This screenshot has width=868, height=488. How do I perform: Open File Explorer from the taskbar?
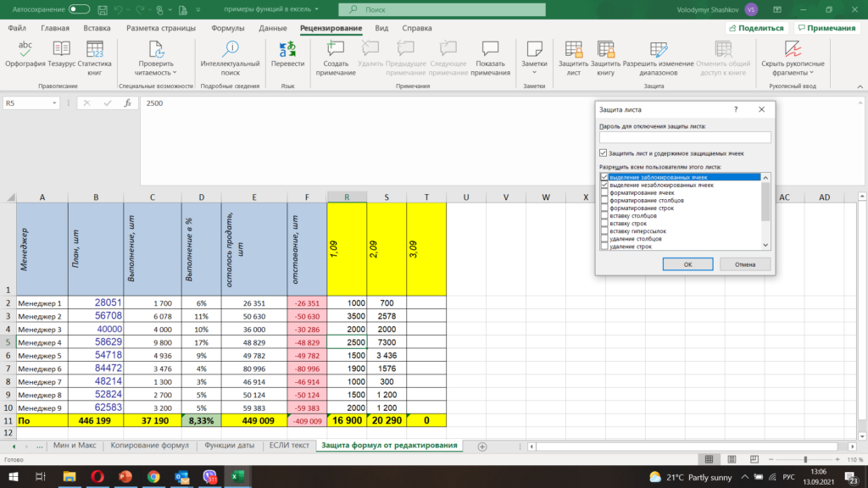point(70,476)
